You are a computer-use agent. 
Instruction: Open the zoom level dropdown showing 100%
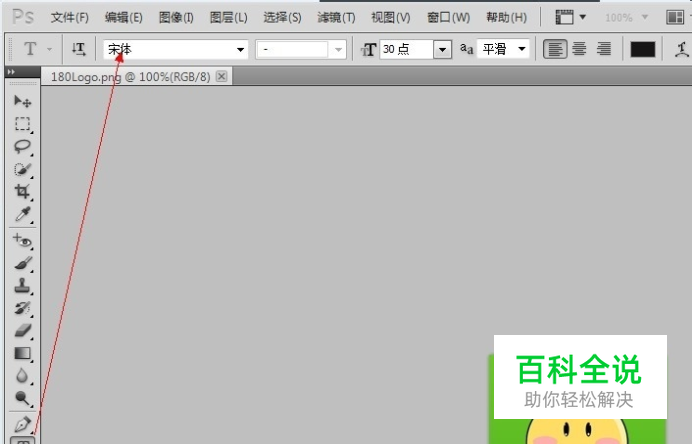(x=626, y=18)
